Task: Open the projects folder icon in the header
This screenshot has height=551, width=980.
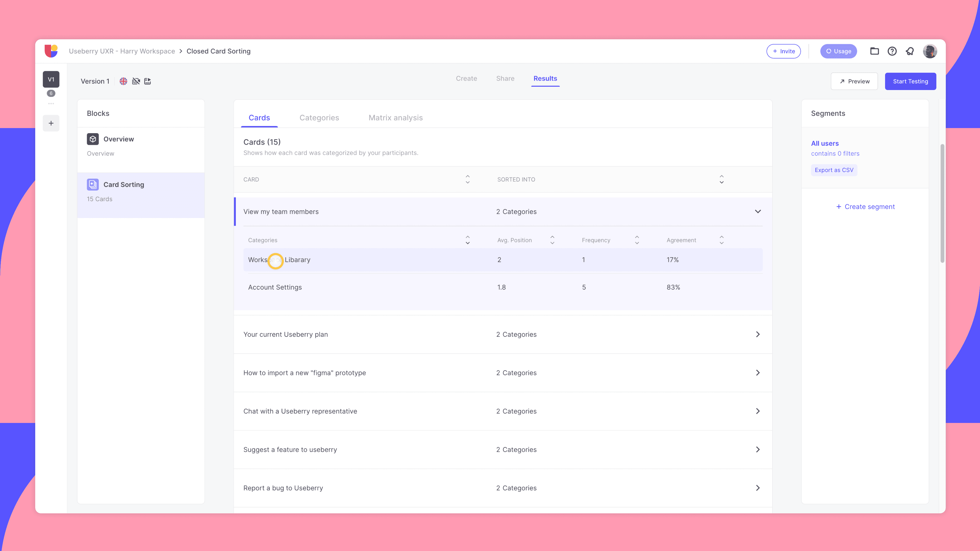Action: pyautogui.click(x=874, y=51)
